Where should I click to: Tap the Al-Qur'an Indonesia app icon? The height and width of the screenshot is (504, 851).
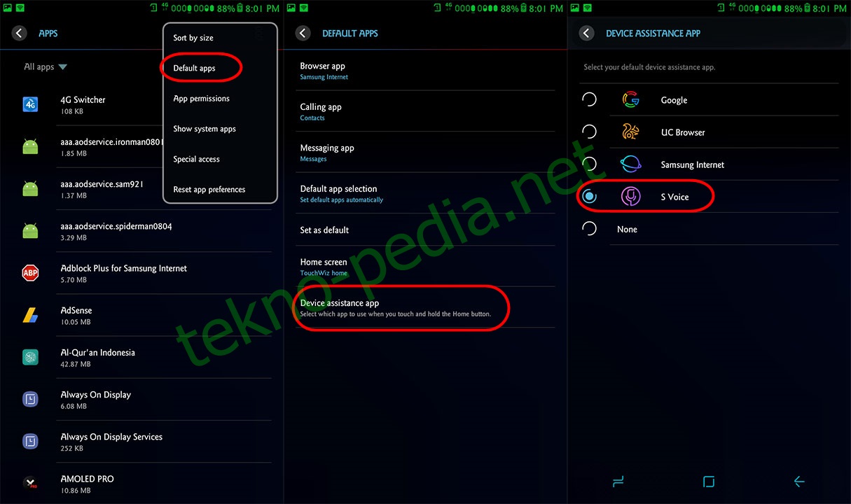pyautogui.click(x=30, y=357)
